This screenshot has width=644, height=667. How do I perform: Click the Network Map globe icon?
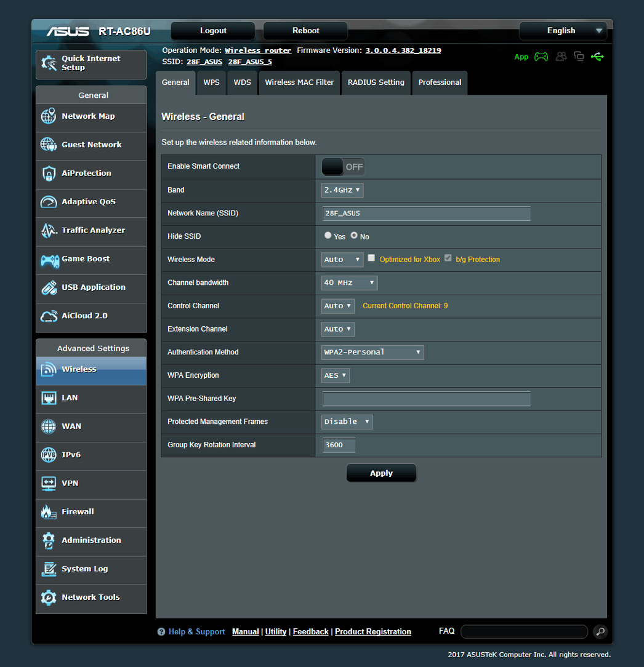point(49,116)
